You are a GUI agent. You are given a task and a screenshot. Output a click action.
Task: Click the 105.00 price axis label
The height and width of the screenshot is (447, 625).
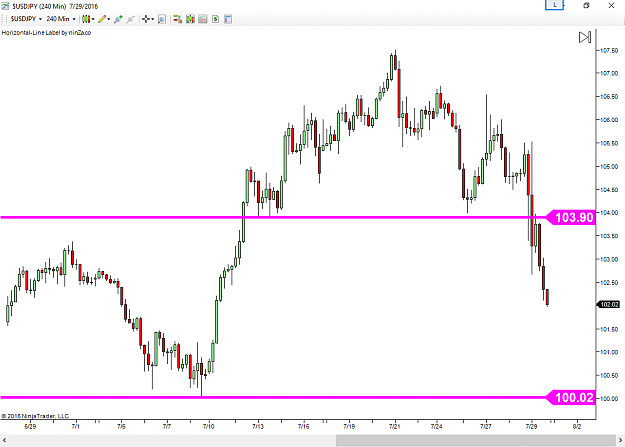(x=609, y=166)
